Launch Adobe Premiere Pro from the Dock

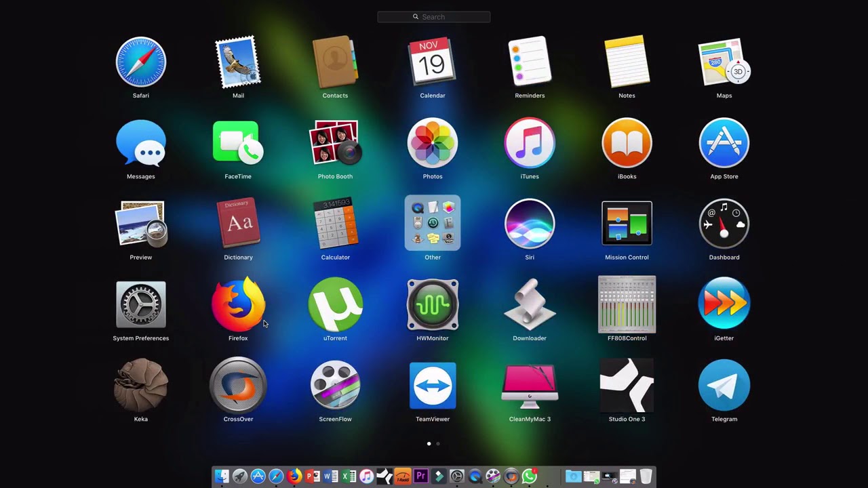(420, 476)
